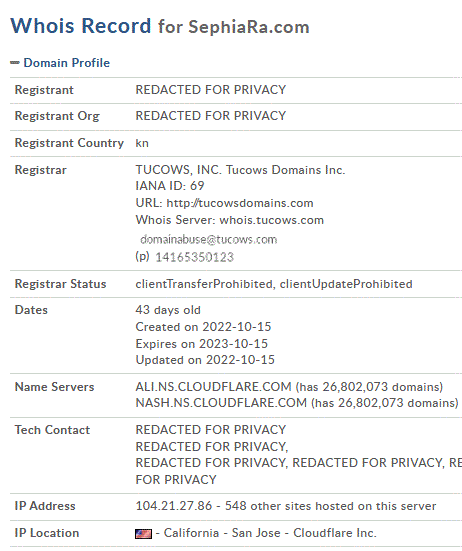The width and height of the screenshot is (462, 551).
Task: Click SephiaRa.com in the title
Action: (249, 27)
